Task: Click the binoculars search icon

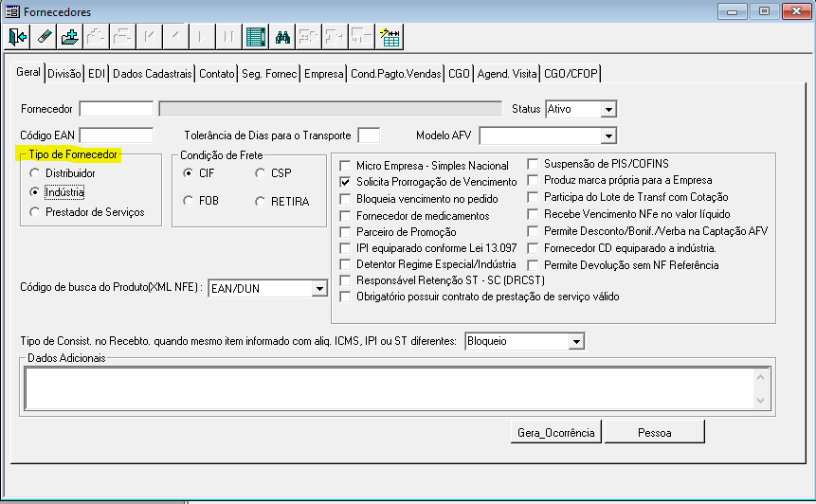Action: point(282,37)
